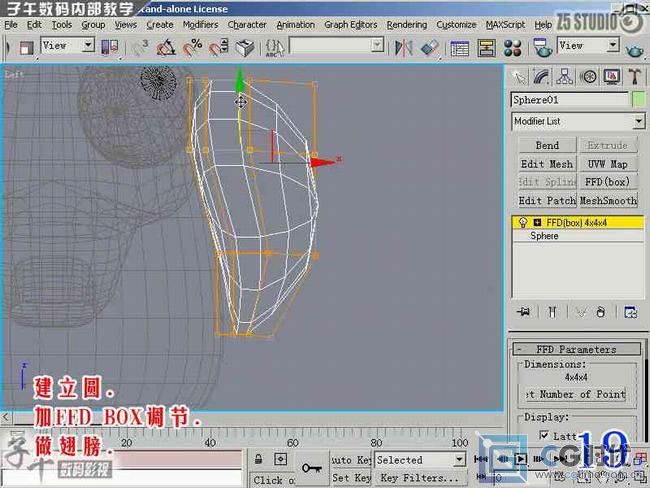650x488 pixels.
Task: Switch to the Motion command panel tab
Action: [588, 77]
